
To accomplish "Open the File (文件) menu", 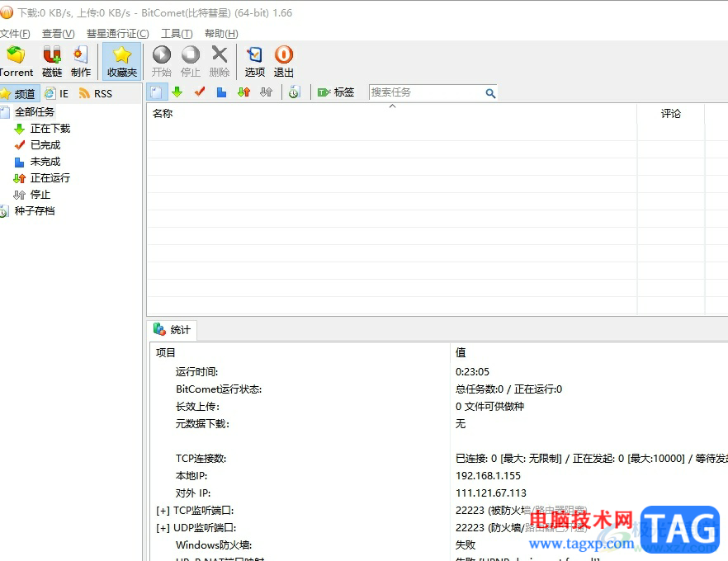I will pyautogui.click(x=15, y=34).
